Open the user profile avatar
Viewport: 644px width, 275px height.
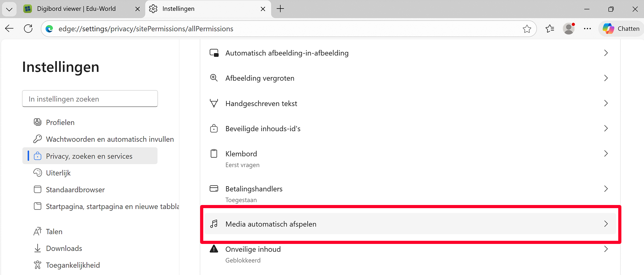tap(569, 29)
